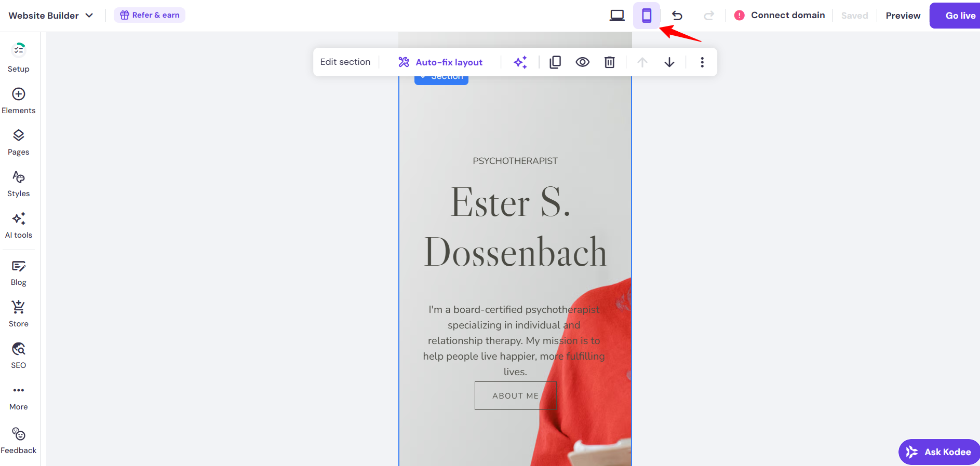Switch to mobile view
Screen dimensions: 980x466
click(x=647, y=16)
